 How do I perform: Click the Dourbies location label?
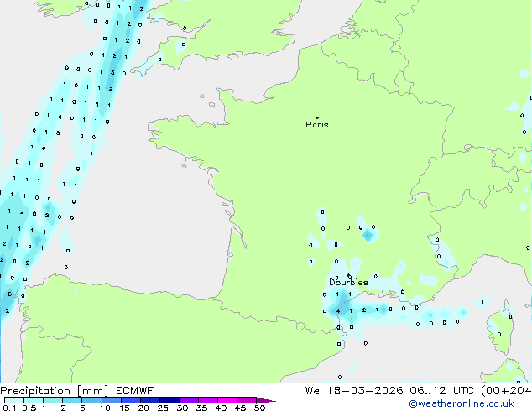[x=348, y=282]
